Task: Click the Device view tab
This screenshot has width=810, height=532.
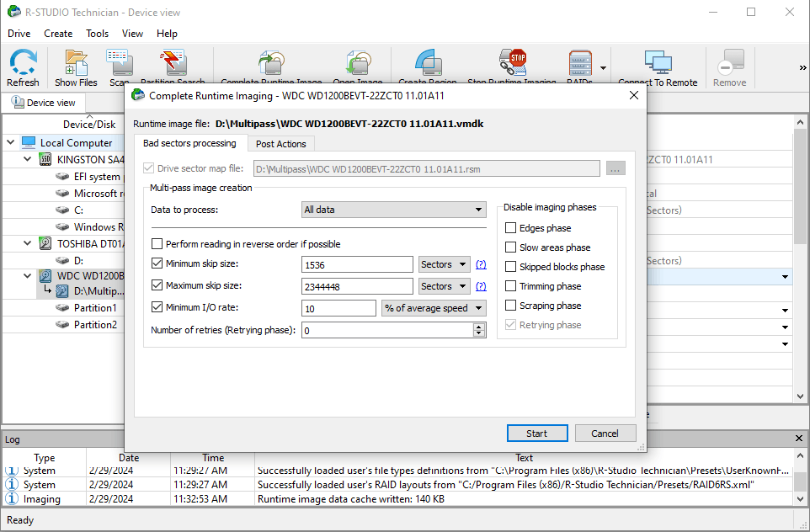Action: 44,103
